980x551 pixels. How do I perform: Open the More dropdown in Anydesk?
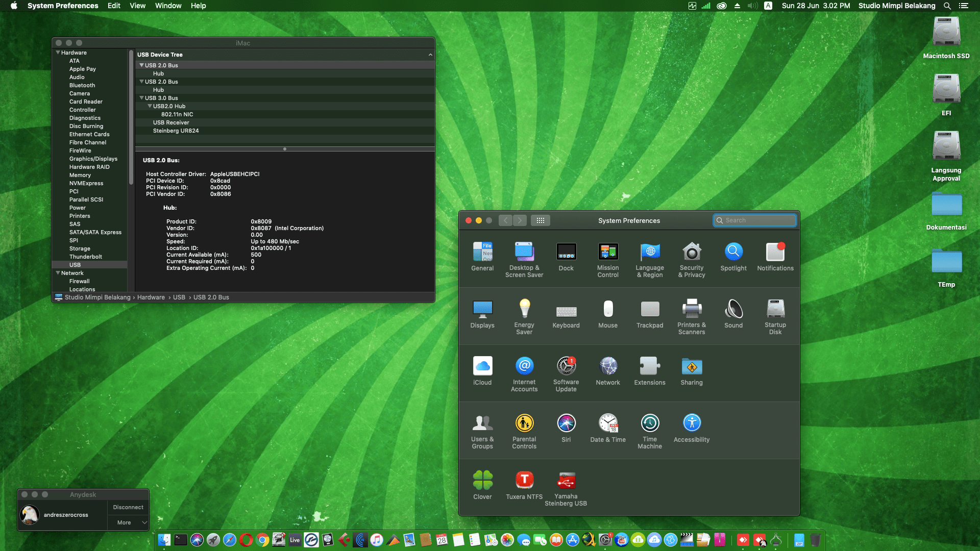pyautogui.click(x=128, y=522)
